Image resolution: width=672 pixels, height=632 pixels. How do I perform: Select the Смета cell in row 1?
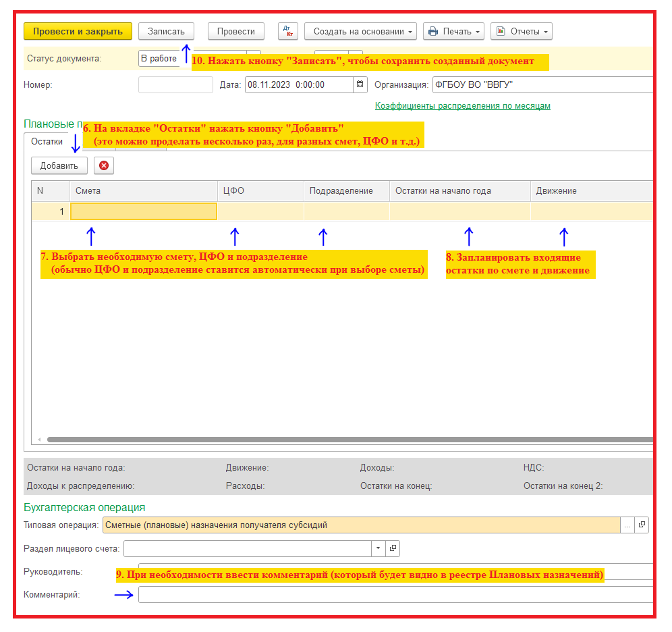pyautogui.click(x=143, y=211)
